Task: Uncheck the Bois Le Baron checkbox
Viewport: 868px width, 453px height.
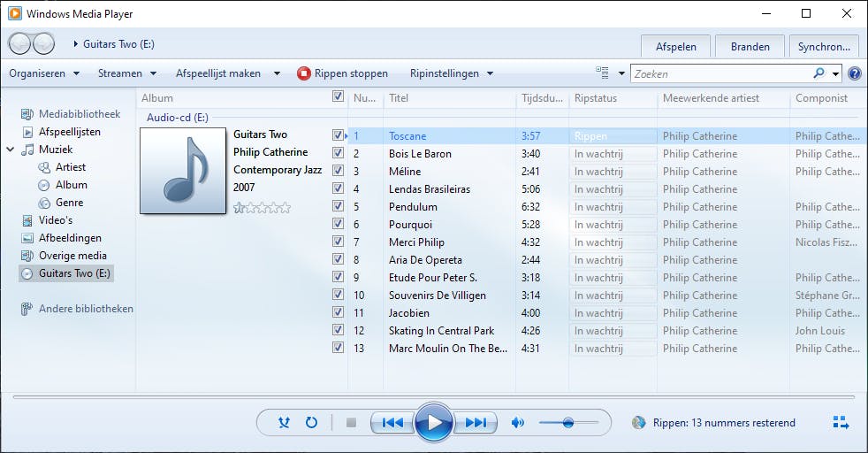Action: click(x=338, y=152)
